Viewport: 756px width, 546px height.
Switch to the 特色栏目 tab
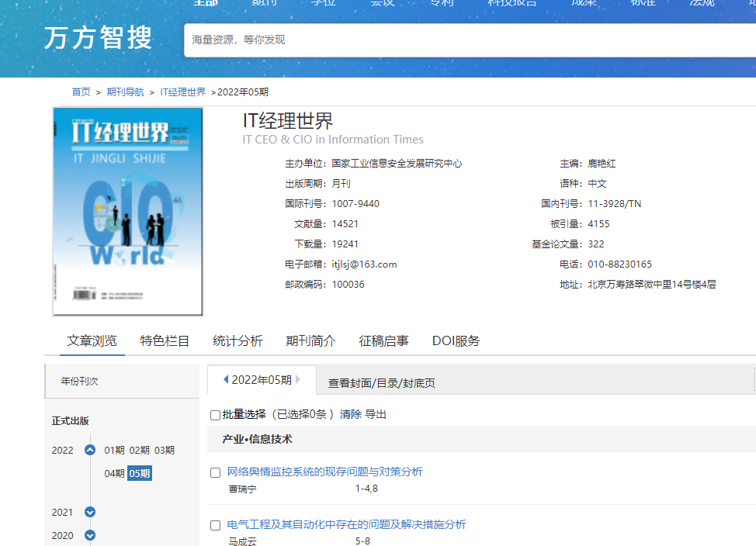(165, 340)
